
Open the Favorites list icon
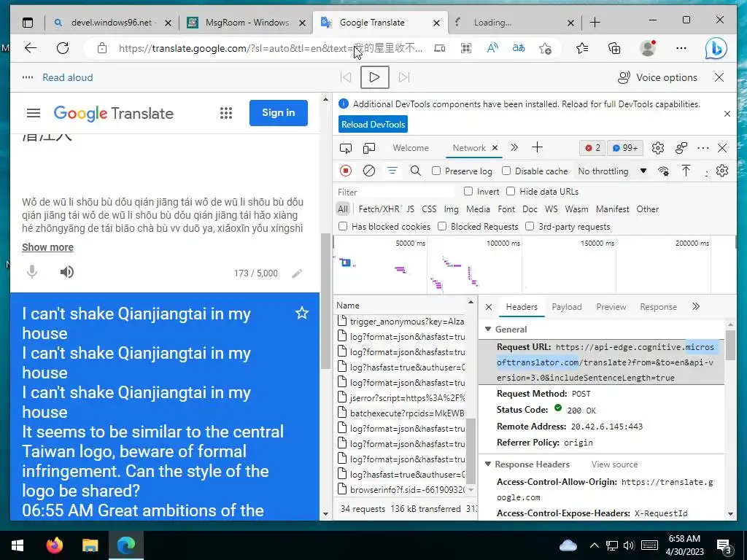(581, 48)
